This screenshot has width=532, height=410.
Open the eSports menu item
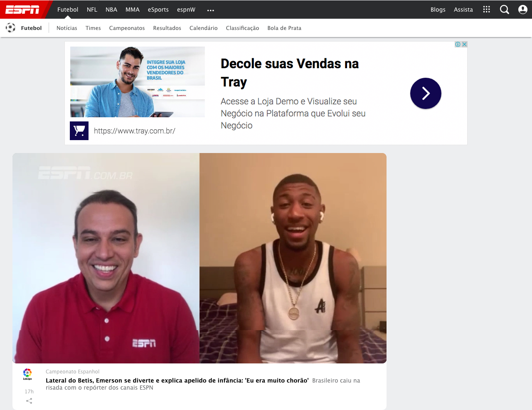point(158,10)
